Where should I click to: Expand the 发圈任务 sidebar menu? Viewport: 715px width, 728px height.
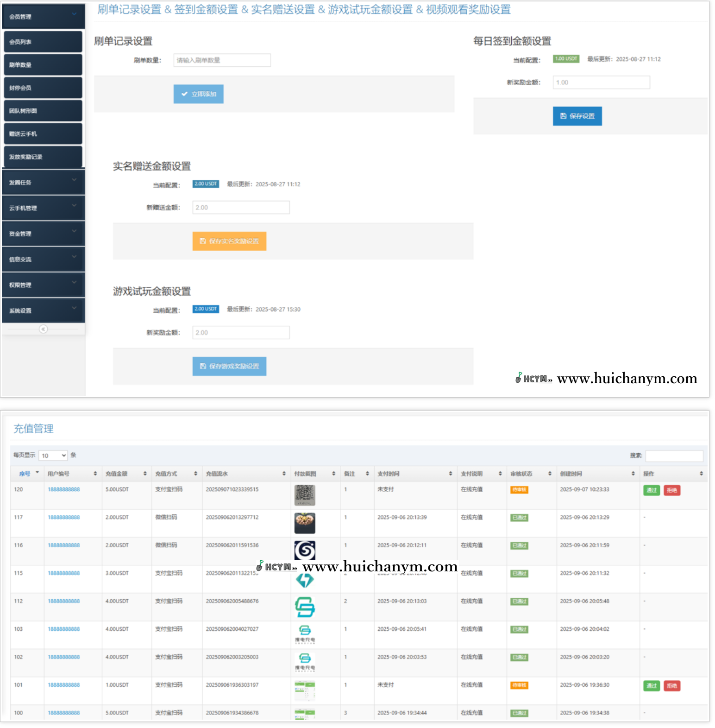coord(43,182)
